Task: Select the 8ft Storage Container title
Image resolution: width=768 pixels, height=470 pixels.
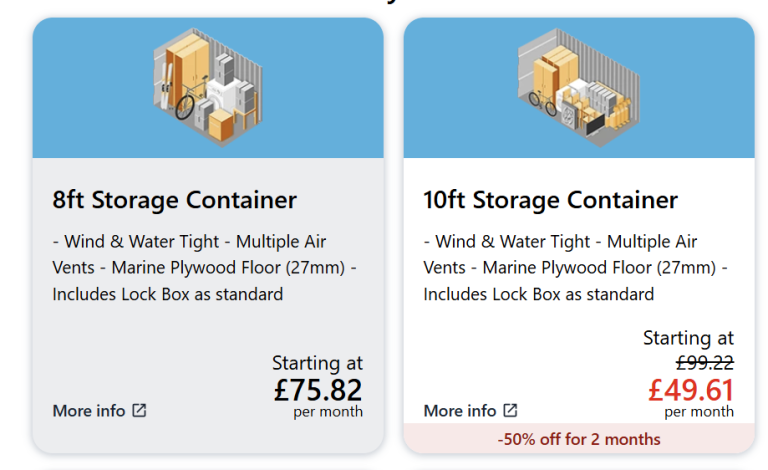Action: tap(174, 200)
